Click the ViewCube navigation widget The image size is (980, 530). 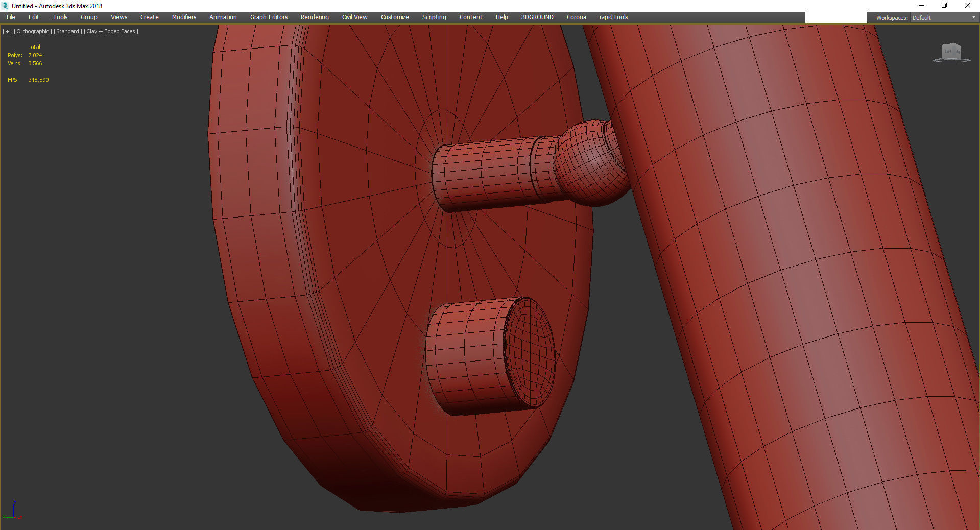pyautogui.click(x=951, y=53)
